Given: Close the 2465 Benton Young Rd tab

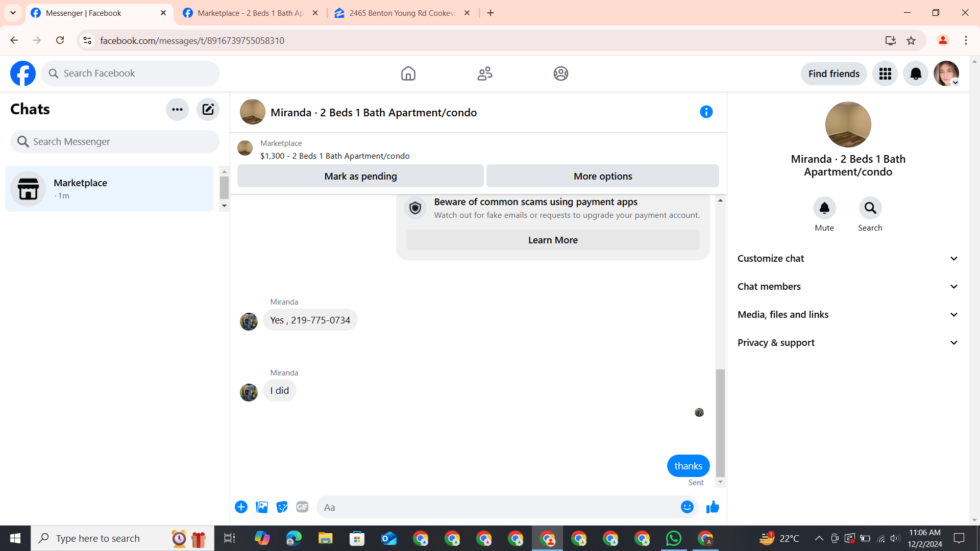Looking at the screenshot, I should (x=467, y=13).
